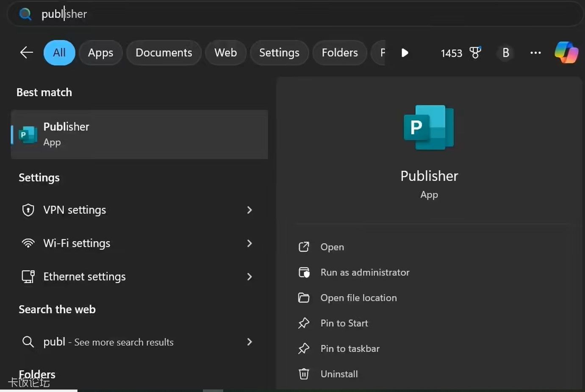Click the rewards trophy icon
This screenshot has width=585, height=392.
click(475, 53)
